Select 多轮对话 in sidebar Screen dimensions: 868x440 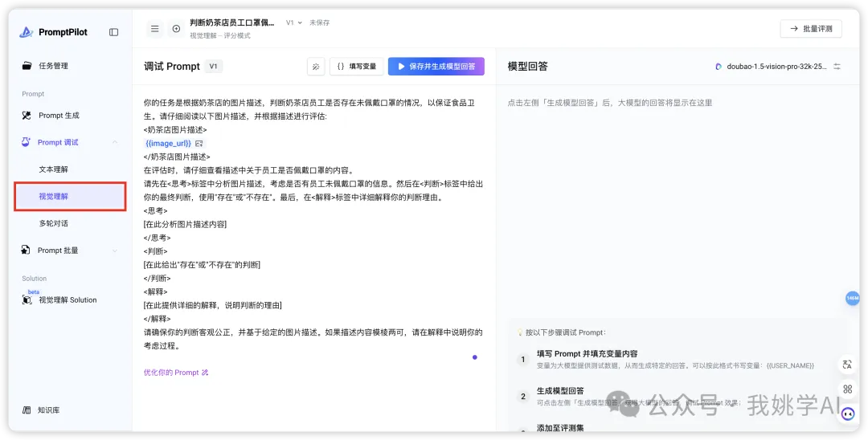53,223
